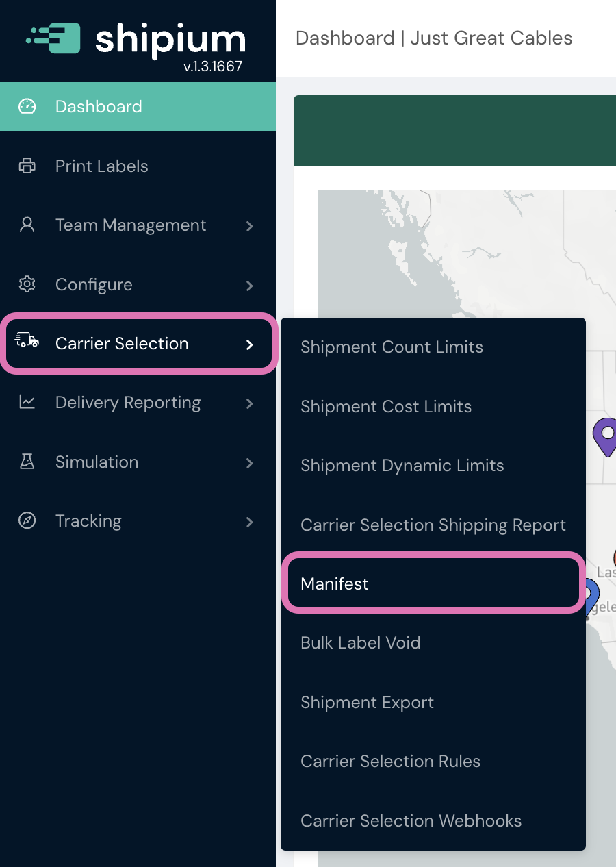
Task: Go to Carrier Selection Rules
Action: pyautogui.click(x=391, y=762)
